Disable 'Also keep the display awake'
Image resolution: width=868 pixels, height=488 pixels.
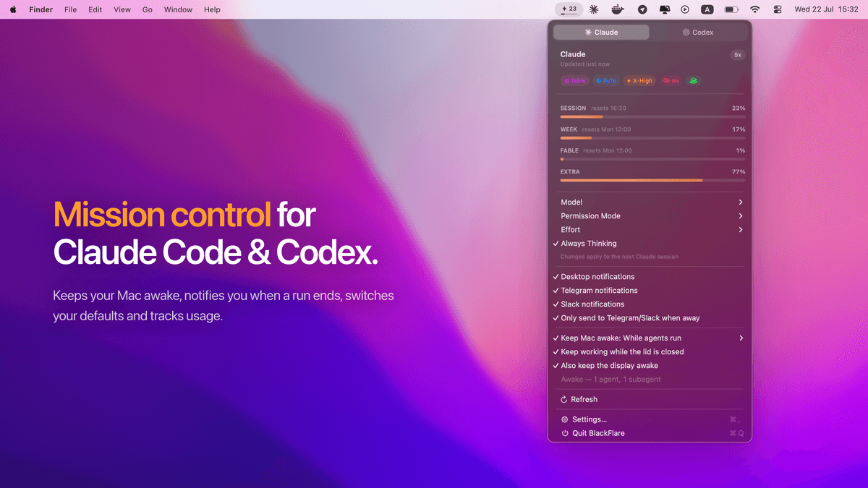[x=649, y=366]
